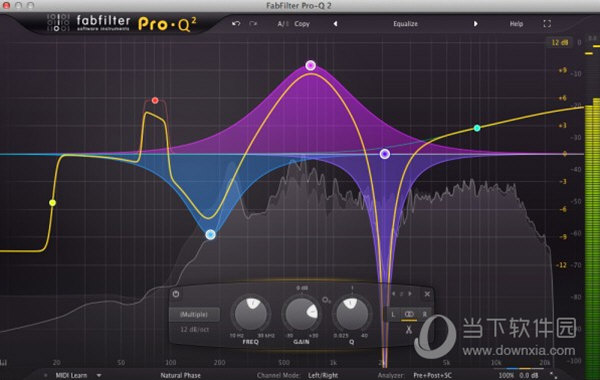Click the redo arrow icon
The image size is (600, 380).
tap(253, 24)
